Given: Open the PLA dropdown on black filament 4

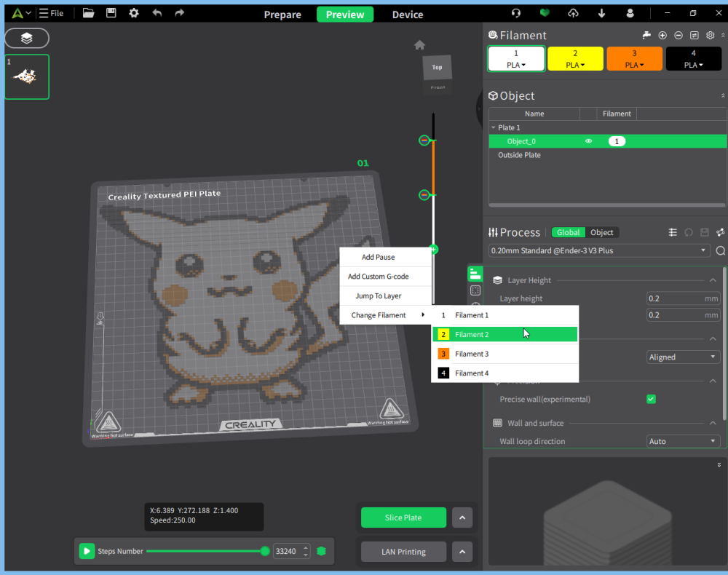Looking at the screenshot, I should tap(694, 65).
